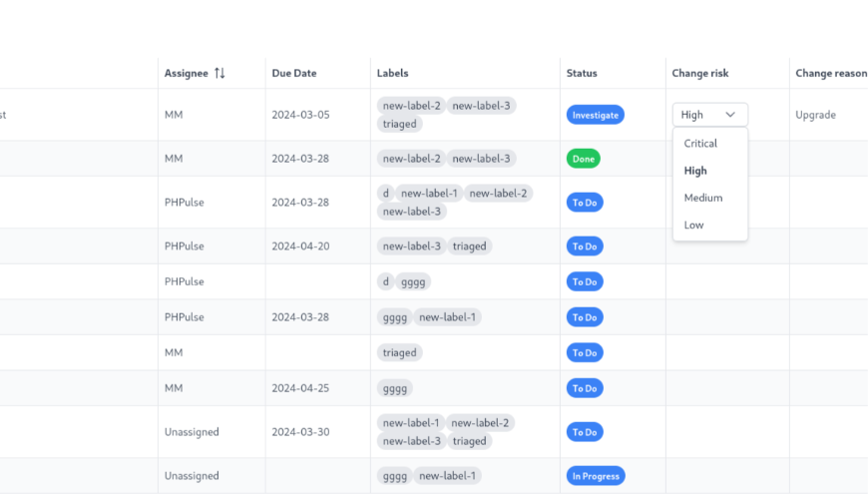Click the Status column header
868x494 pixels.
click(x=582, y=73)
